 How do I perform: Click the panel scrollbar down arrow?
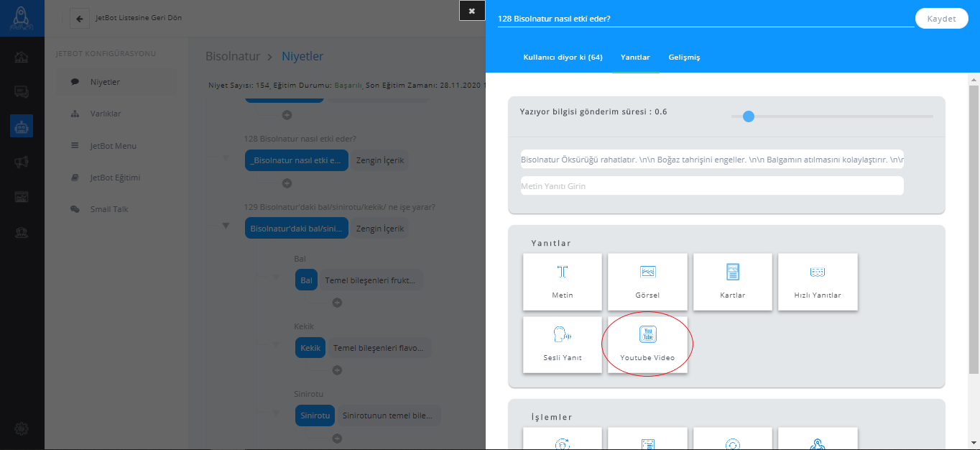click(974, 442)
